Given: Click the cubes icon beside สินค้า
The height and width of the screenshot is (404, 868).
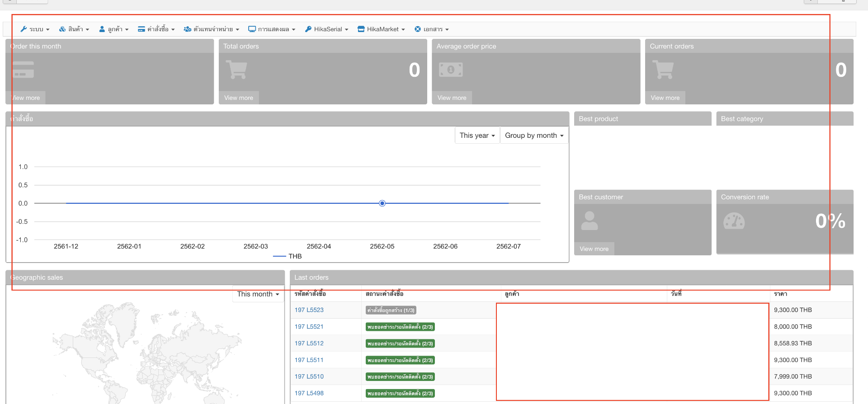Looking at the screenshot, I should pyautogui.click(x=62, y=29).
